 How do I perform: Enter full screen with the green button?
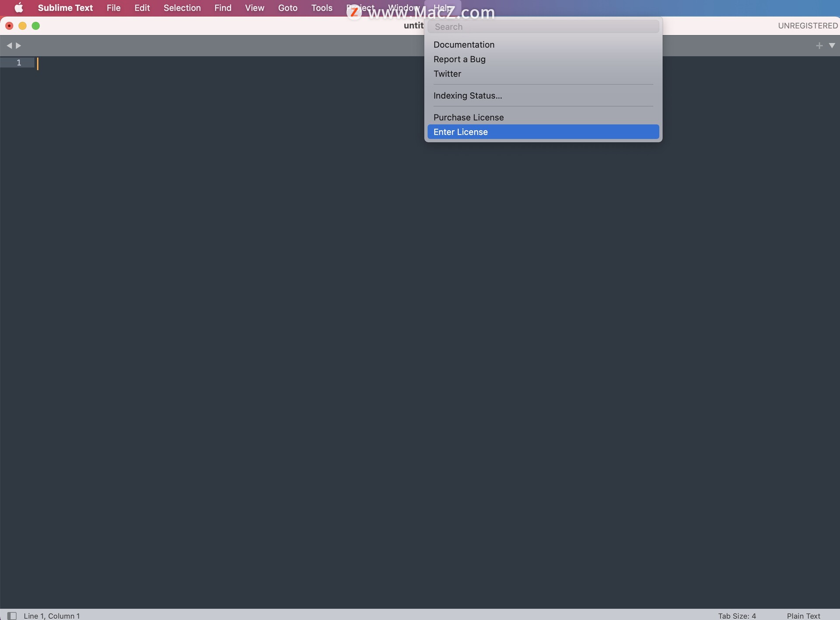pos(36,26)
